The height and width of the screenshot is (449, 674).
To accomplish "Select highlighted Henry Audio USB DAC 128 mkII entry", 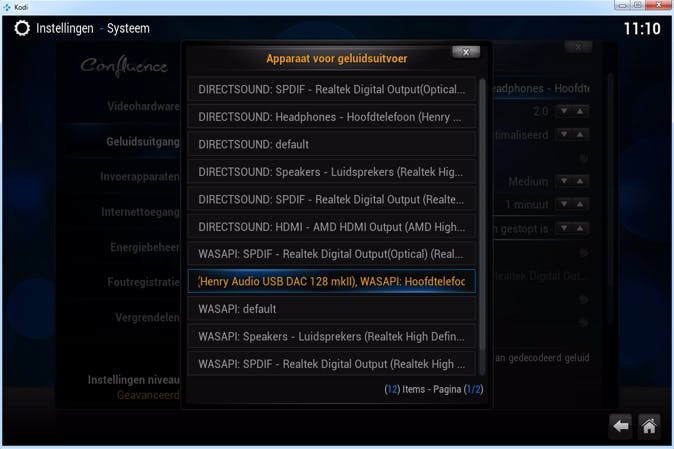I will [x=332, y=281].
